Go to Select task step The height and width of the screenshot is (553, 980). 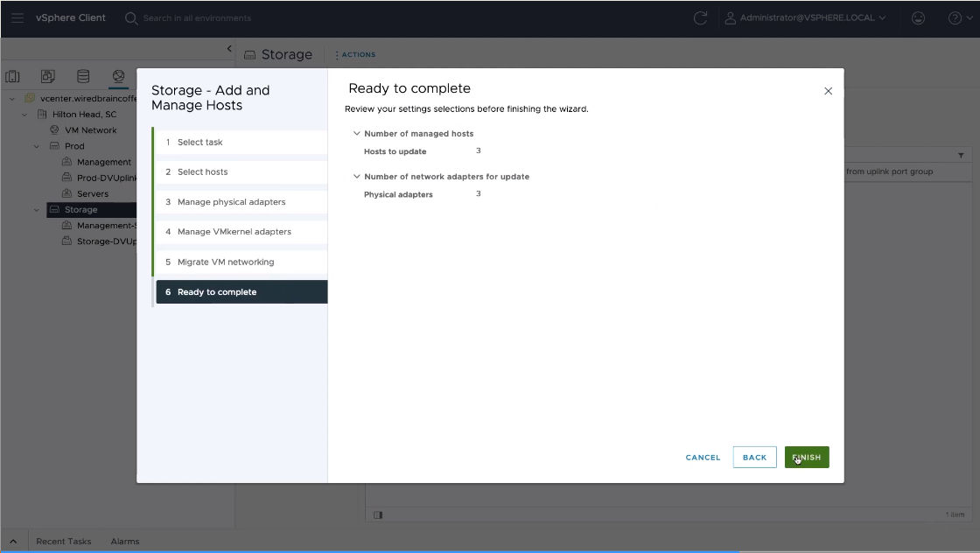coord(199,142)
